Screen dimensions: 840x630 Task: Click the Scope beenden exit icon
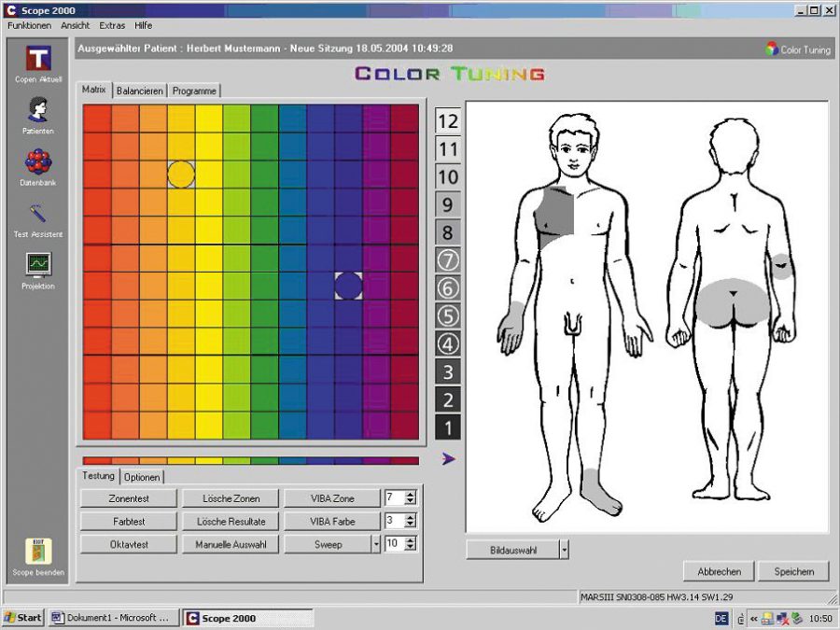point(38,551)
